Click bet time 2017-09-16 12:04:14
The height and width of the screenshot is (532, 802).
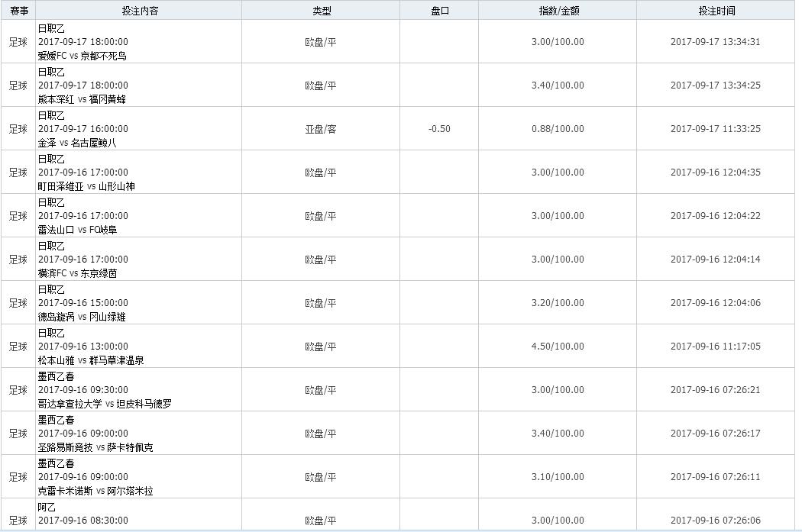coord(716,259)
